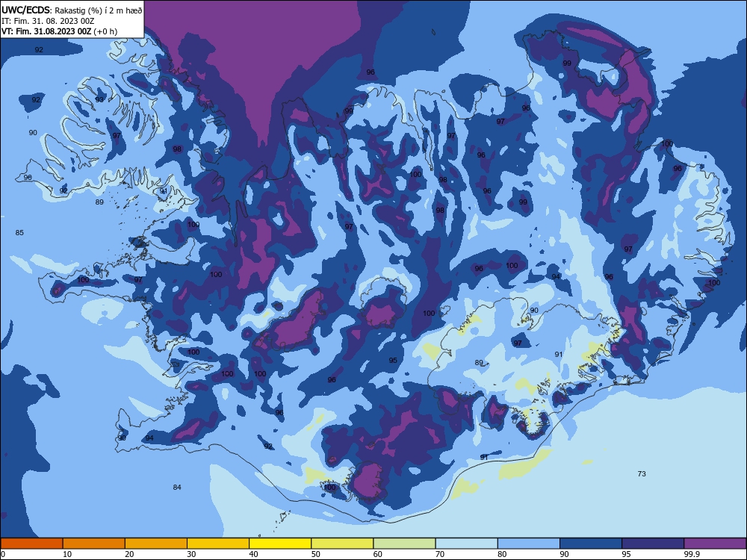747x560 pixels.
Task: Click the pale yellow 50–60 legend swatch
Action: [342, 544]
